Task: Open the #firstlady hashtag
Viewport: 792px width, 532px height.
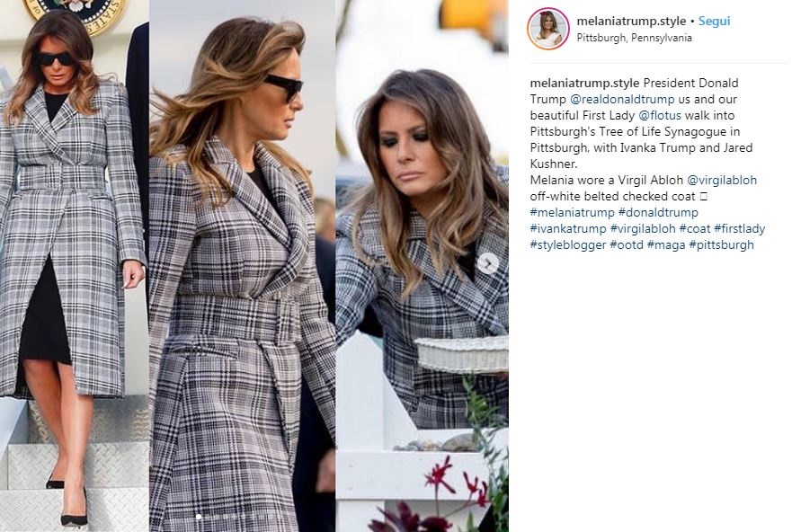Action: coord(740,228)
